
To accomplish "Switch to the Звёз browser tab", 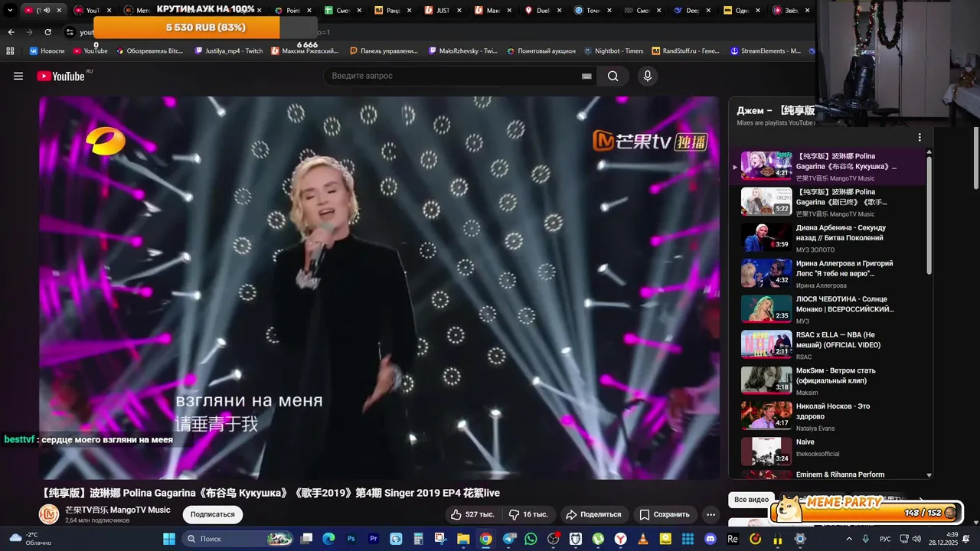I will (x=787, y=11).
